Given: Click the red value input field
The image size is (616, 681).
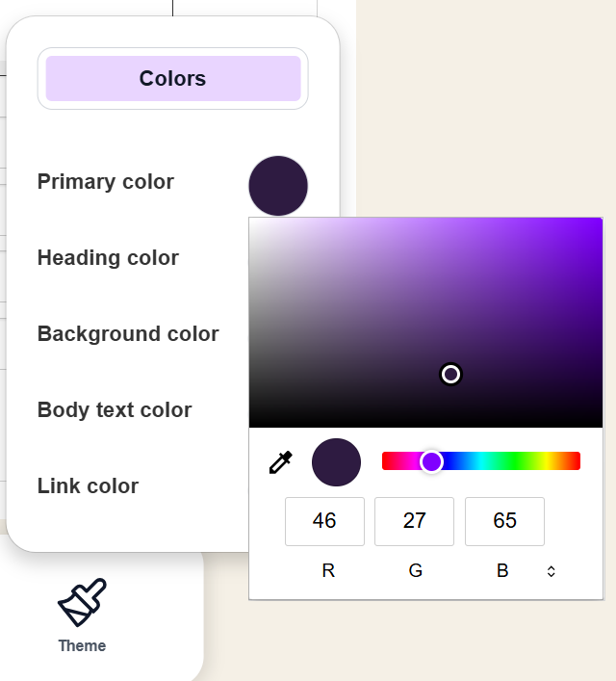Looking at the screenshot, I should [x=324, y=521].
